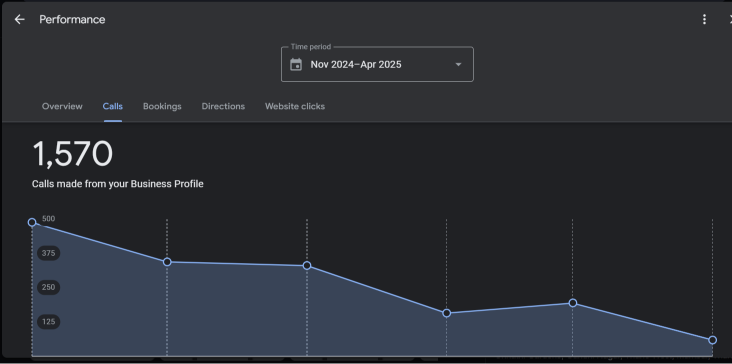Click the 125 y-axis label
The image size is (732, 364).
[49, 322]
